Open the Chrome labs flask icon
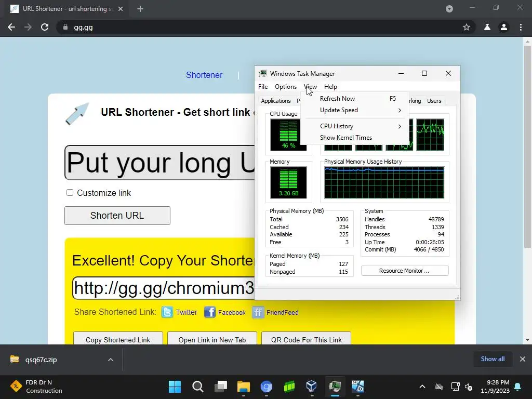Viewport: 532px width, 399px height. (x=487, y=27)
